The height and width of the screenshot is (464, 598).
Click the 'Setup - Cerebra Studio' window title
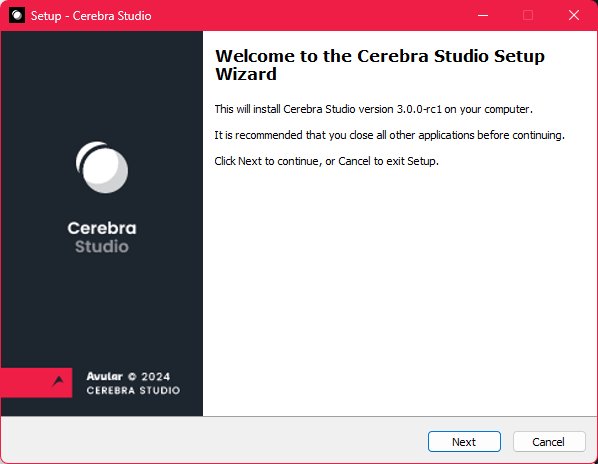pos(91,16)
